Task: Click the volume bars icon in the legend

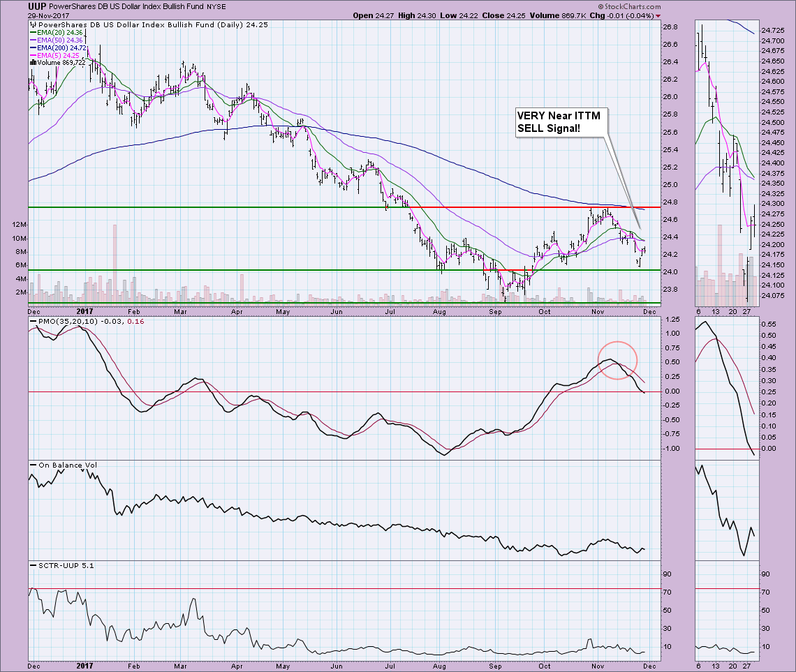Action: (33, 63)
